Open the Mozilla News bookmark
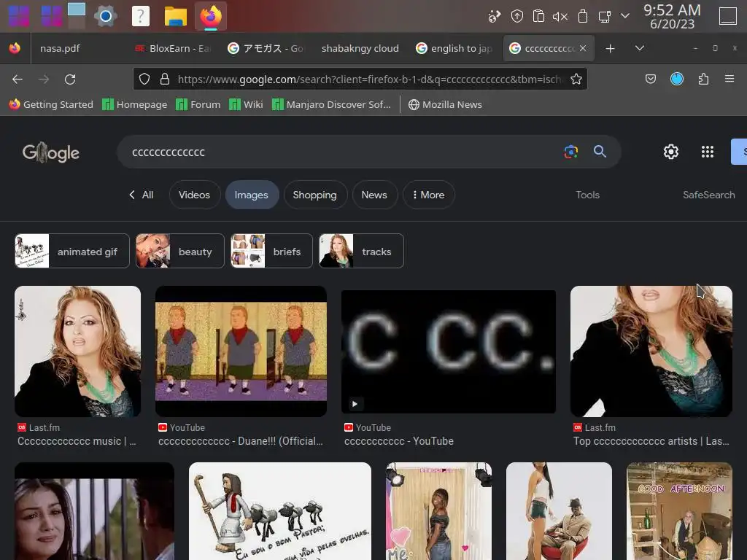Screen dimensions: 747x560 click(446, 104)
